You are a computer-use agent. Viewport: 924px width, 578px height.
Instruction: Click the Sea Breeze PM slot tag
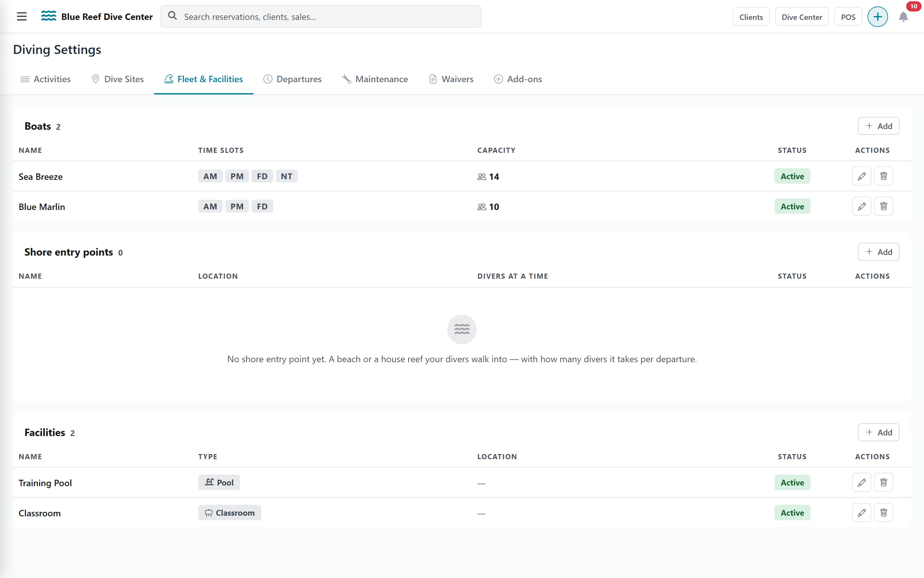click(x=237, y=176)
